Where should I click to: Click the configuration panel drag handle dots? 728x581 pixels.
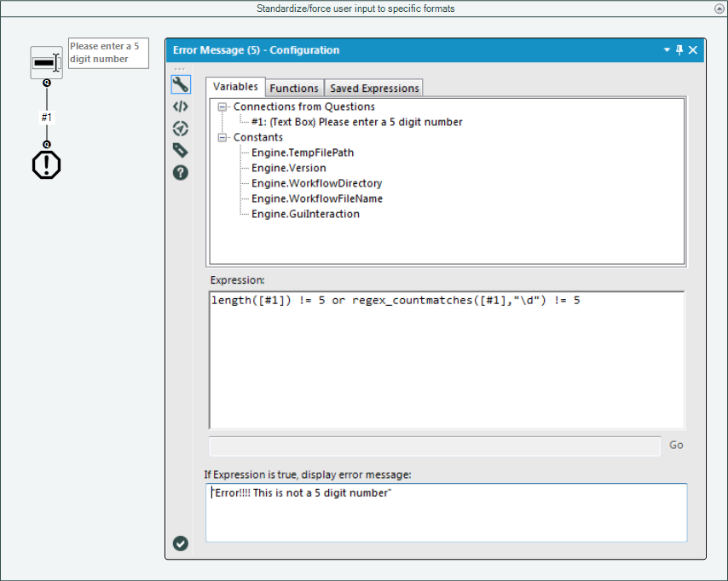coord(180,69)
